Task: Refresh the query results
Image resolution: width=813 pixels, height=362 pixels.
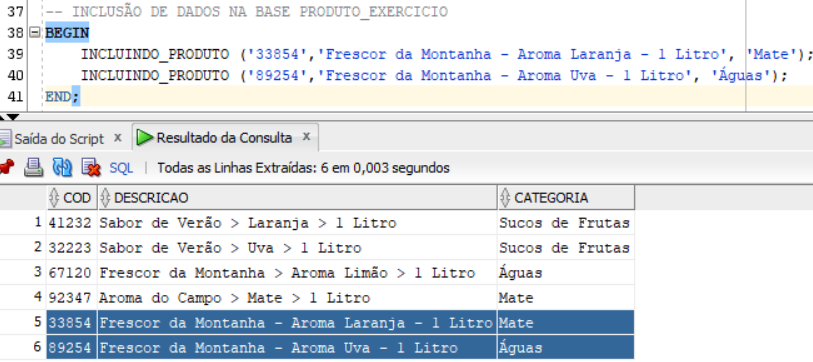Action: [x=62, y=168]
